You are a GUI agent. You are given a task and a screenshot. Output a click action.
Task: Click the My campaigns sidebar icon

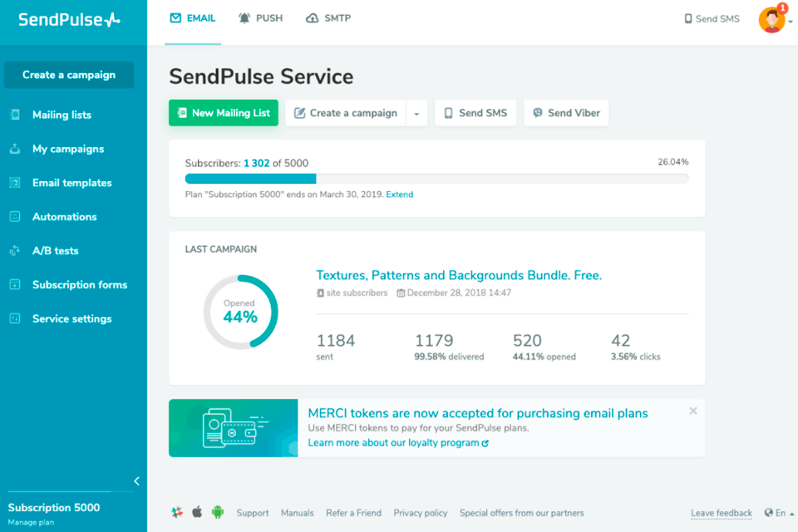pyautogui.click(x=15, y=149)
